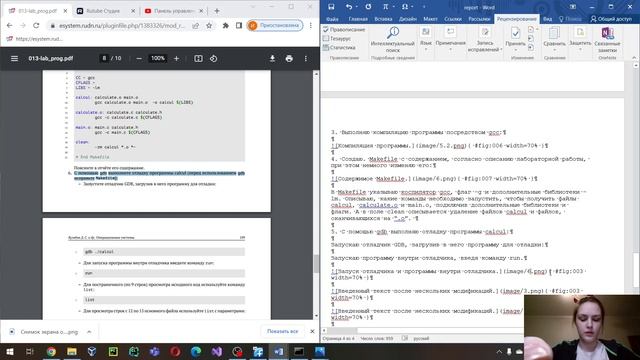This screenshot has width=640, height=360.
Task: Launch Интеллектуальный поиск smart lookup
Action: click(x=393, y=40)
